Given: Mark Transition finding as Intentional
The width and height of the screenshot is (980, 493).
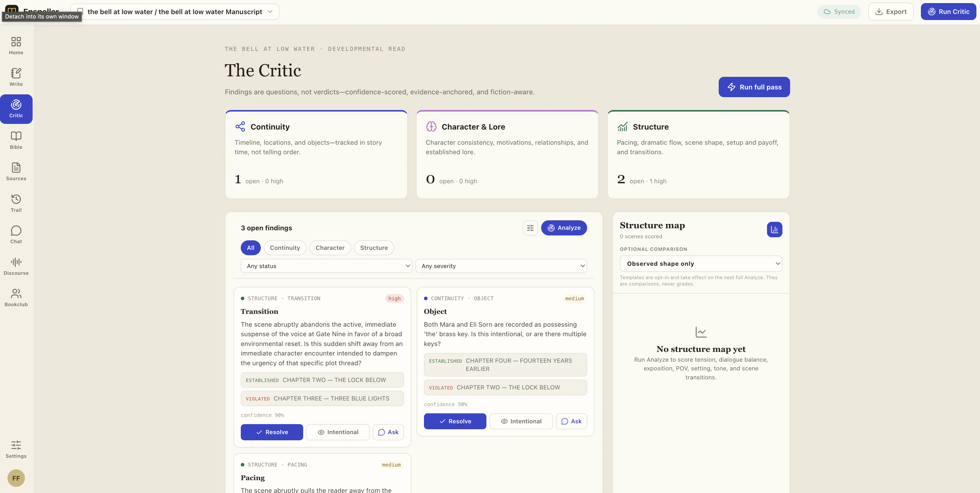Looking at the screenshot, I should pos(338,433).
